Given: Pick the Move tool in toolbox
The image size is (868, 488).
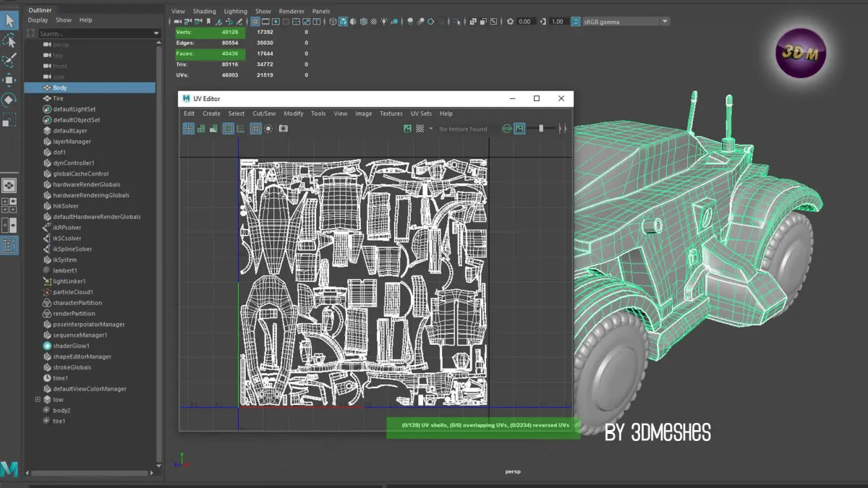Looking at the screenshot, I should (x=9, y=80).
